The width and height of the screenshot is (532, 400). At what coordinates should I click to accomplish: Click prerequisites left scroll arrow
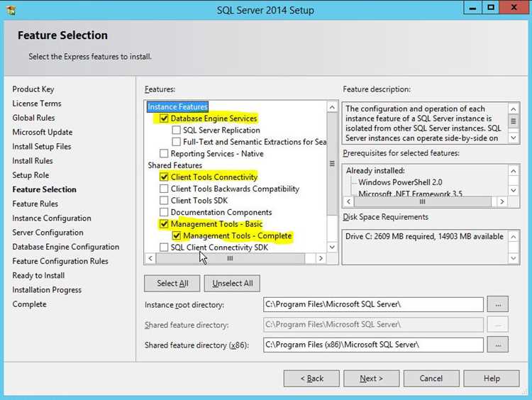click(348, 201)
